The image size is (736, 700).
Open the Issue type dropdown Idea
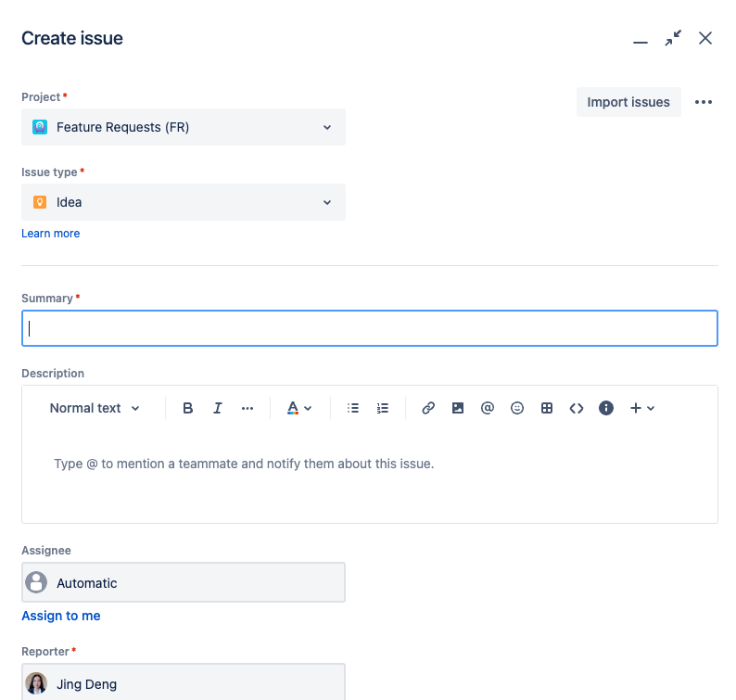pyautogui.click(x=184, y=202)
